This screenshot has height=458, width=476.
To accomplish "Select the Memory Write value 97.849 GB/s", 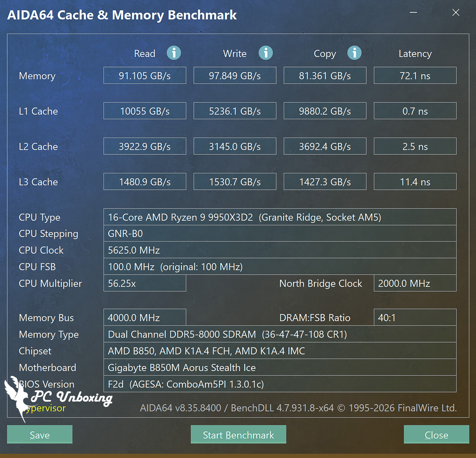I will point(235,75).
